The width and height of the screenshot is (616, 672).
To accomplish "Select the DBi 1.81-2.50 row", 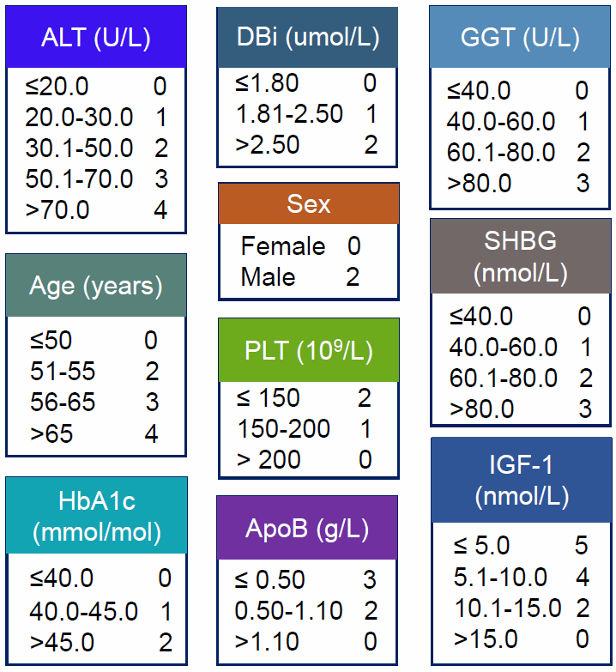I will click(x=306, y=113).
